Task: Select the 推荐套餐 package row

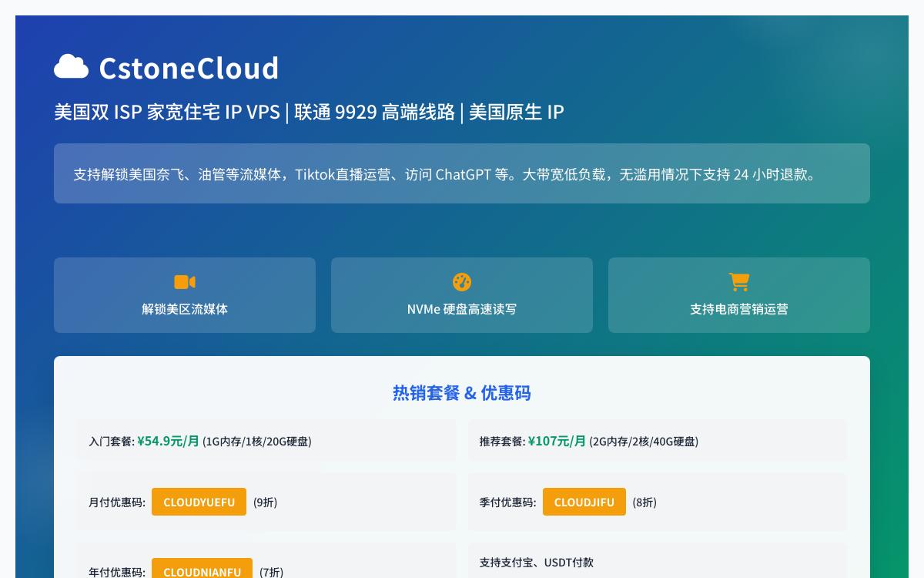Action: pos(658,441)
